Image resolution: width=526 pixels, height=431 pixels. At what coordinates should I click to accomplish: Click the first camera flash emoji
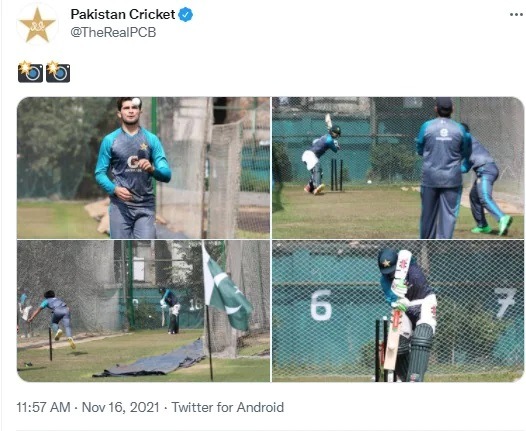30,72
